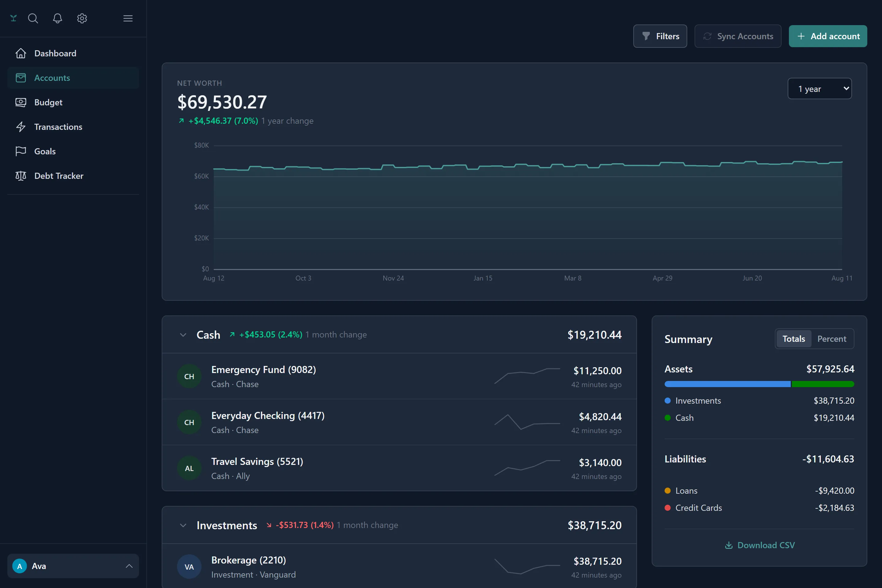Click blue Investments segment of assets bar

click(728, 384)
